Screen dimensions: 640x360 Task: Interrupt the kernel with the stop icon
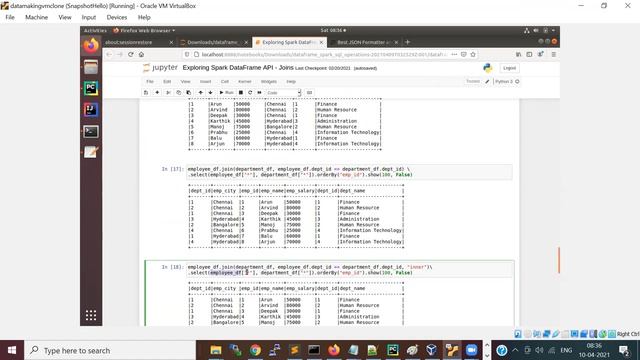point(241,93)
